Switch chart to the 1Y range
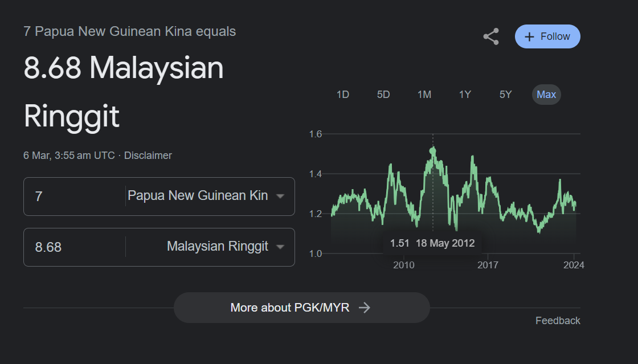This screenshot has height=364, width=638. (465, 95)
